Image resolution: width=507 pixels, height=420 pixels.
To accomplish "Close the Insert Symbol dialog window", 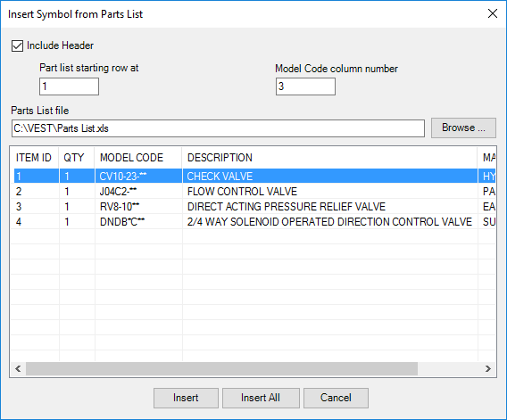I will click(493, 13).
